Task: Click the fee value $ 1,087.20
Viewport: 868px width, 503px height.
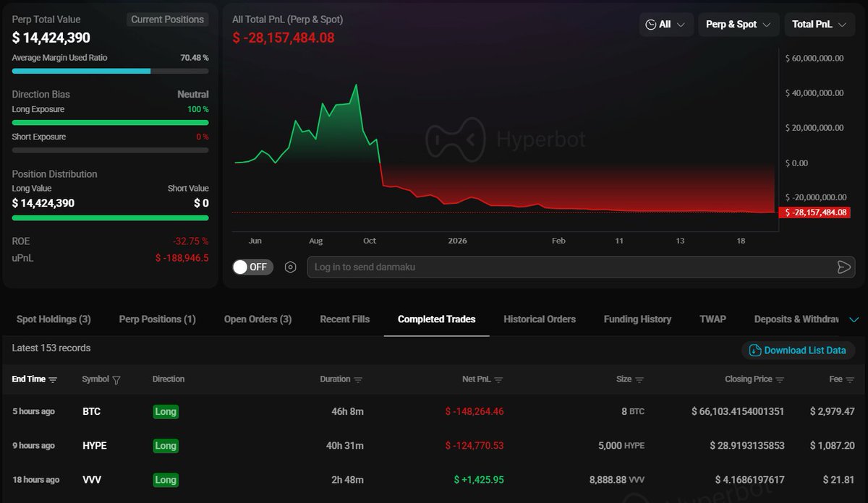Action: tap(833, 445)
